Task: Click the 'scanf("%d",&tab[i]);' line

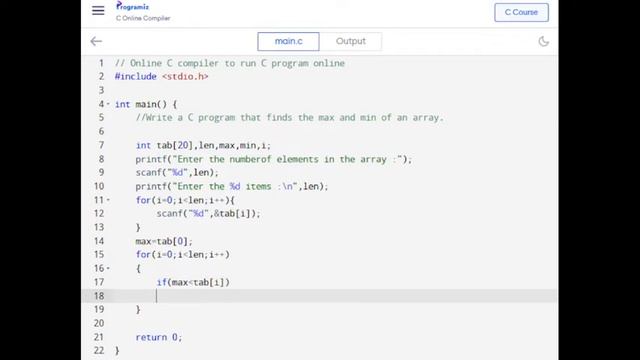Action: point(208,214)
